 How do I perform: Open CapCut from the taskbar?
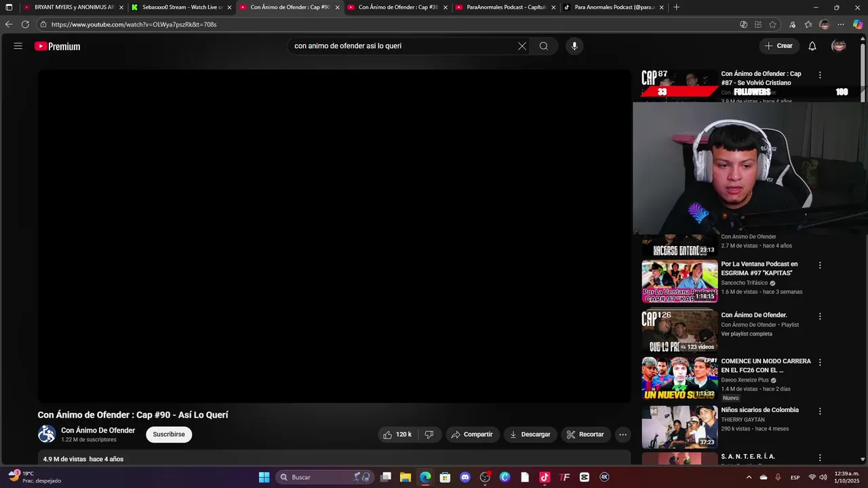click(585, 477)
